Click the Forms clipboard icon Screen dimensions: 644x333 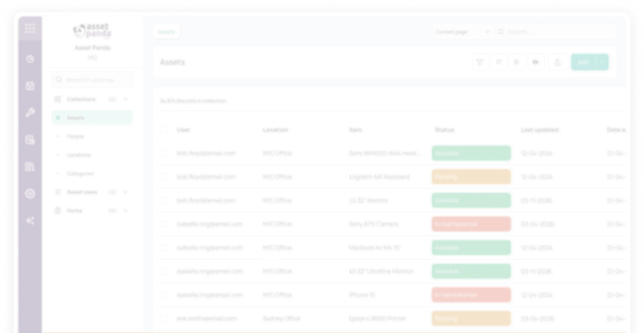tap(58, 210)
